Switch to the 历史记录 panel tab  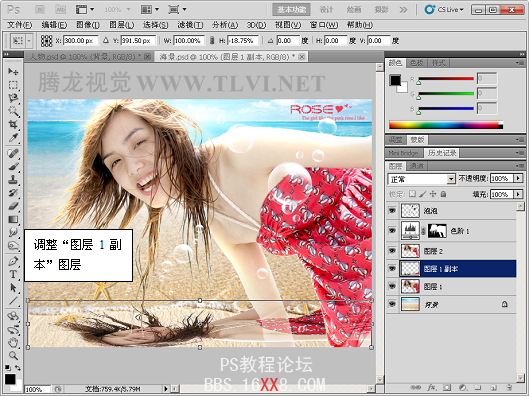(x=442, y=153)
